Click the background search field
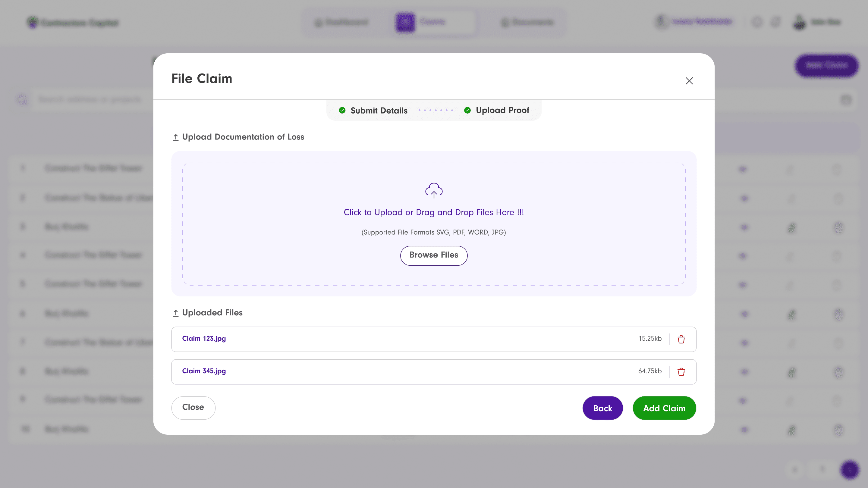This screenshot has height=488, width=868. coord(89,99)
